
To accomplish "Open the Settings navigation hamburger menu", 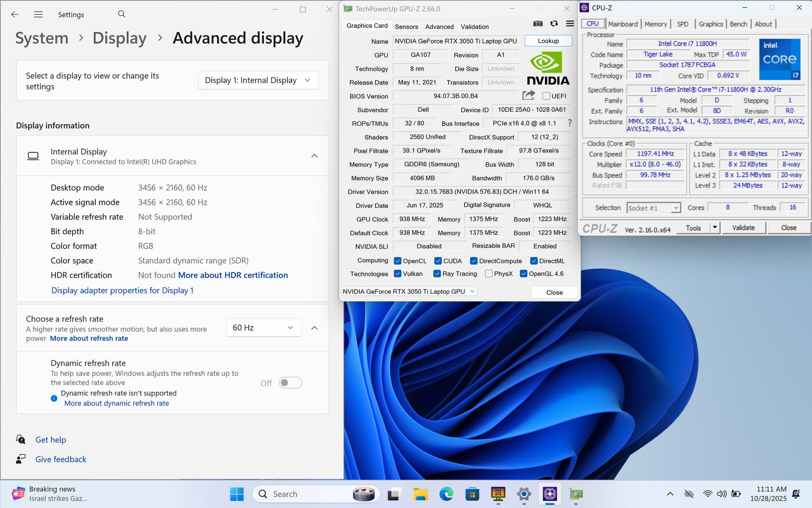I will [x=38, y=14].
